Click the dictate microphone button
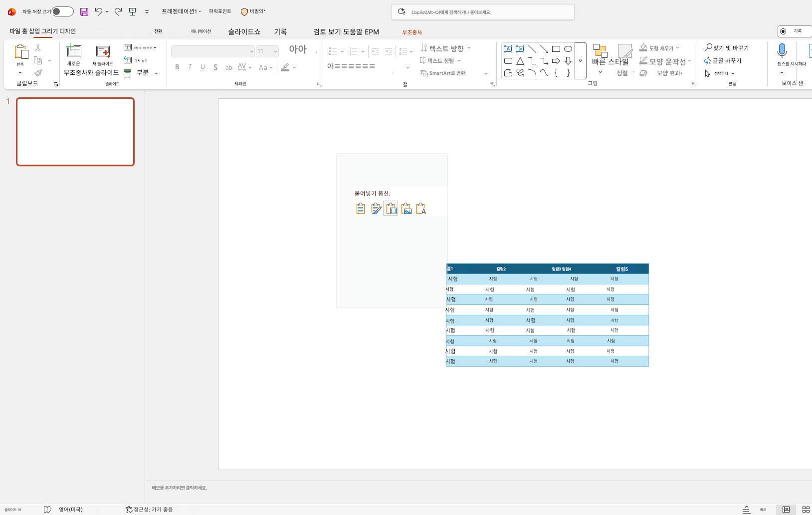 [x=782, y=51]
